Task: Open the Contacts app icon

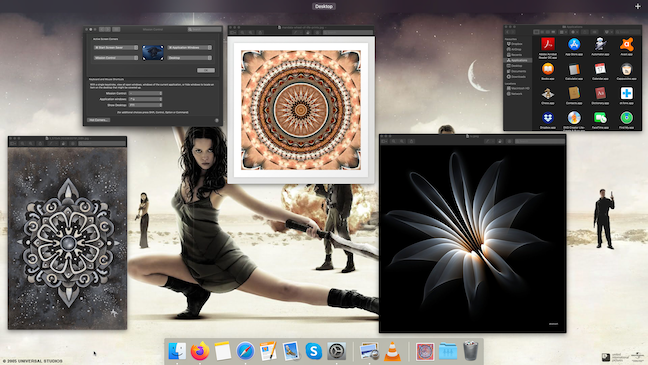Action: tap(574, 93)
